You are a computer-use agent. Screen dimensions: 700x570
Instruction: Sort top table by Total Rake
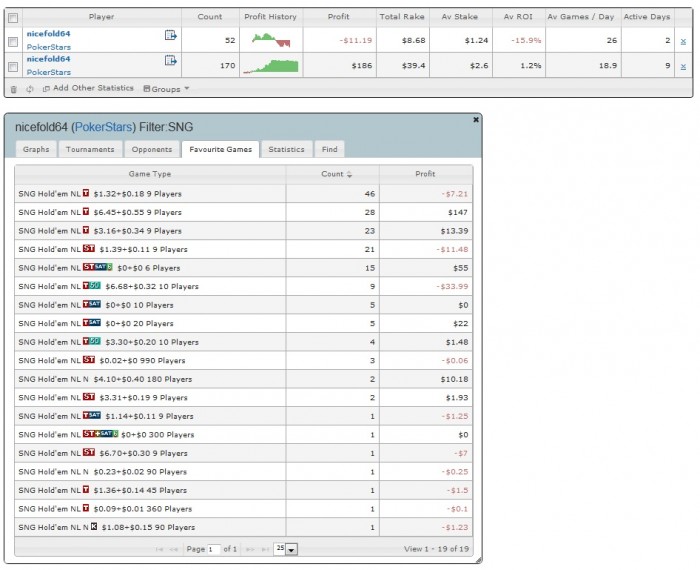click(x=402, y=17)
